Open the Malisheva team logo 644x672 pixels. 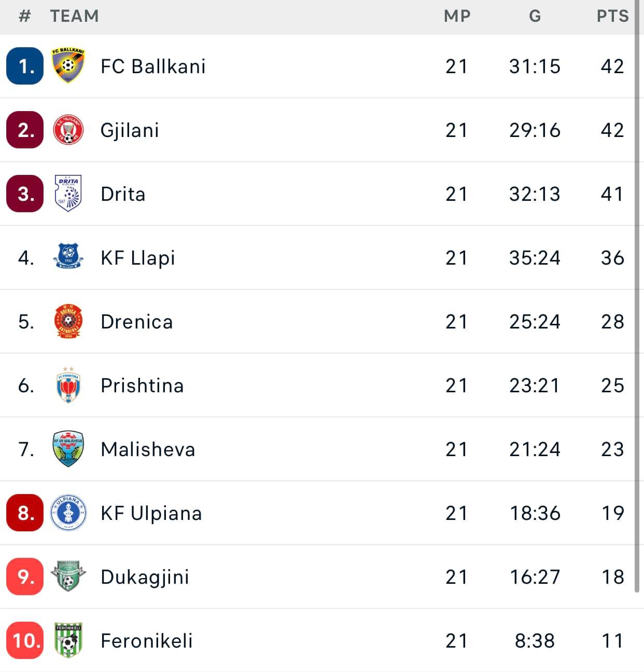point(68,449)
